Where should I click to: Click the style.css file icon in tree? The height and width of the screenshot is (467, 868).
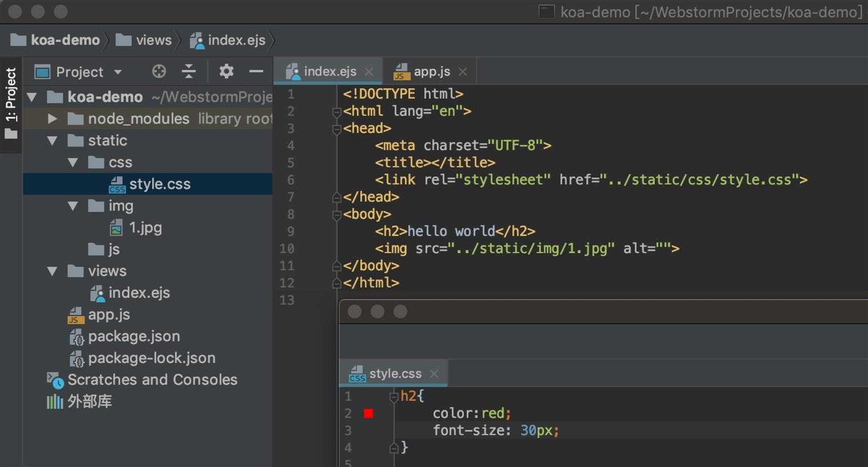(117, 184)
